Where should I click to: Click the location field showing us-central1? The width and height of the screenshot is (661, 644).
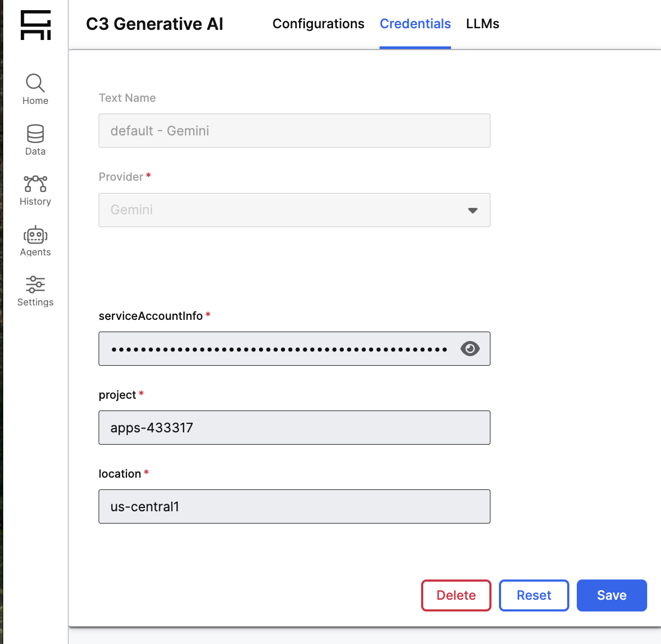[x=294, y=506]
